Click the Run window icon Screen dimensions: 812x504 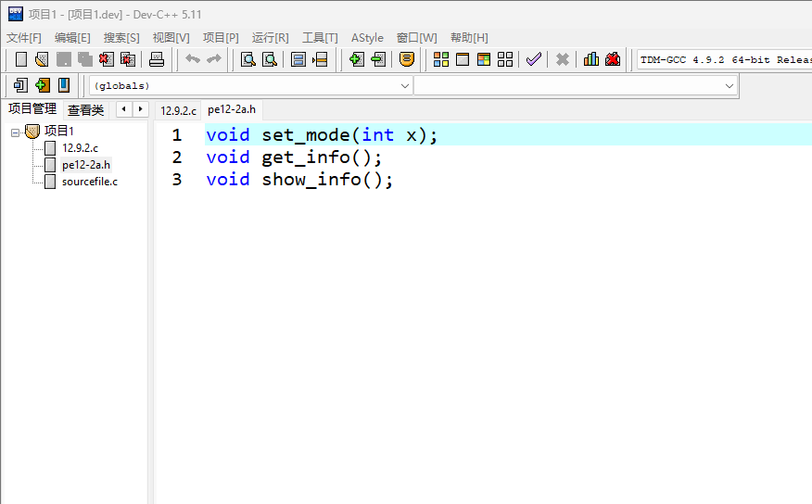(463, 59)
